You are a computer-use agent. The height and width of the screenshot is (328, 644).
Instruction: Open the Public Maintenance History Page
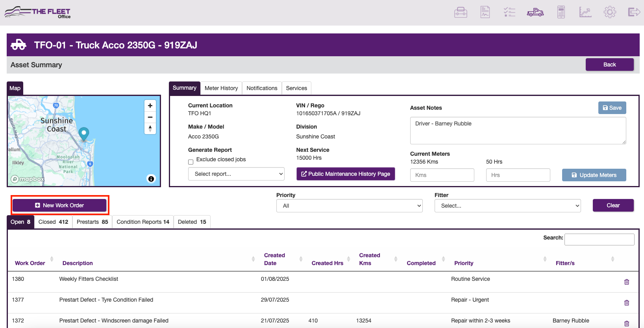tap(346, 174)
